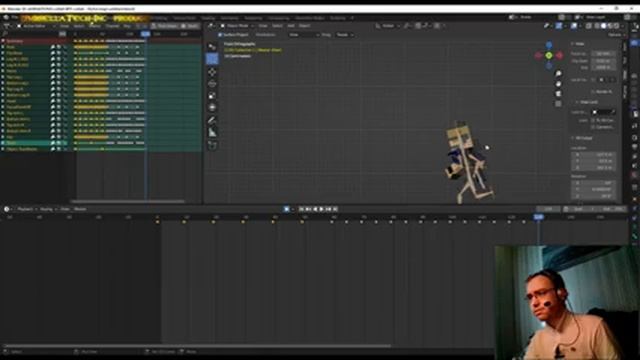Image resolution: width=640 pixels, height=360 pixels.
Task: Open the timeline Playback menu
Action: pyautogui.click(x=26, y=209)
